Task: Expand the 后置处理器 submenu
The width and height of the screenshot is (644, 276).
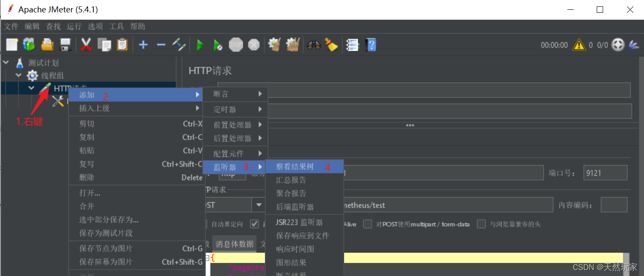Action: point(235,138)
